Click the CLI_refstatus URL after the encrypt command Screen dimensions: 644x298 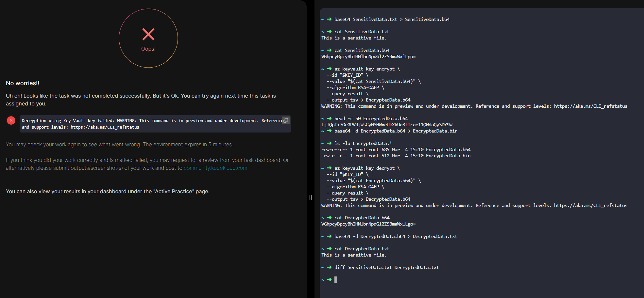pos(590,106)
